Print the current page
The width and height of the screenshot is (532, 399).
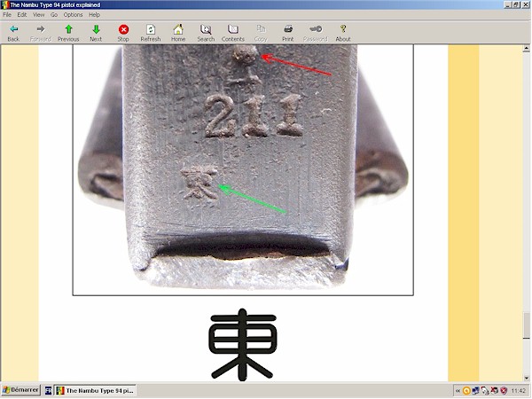point(288,33)
